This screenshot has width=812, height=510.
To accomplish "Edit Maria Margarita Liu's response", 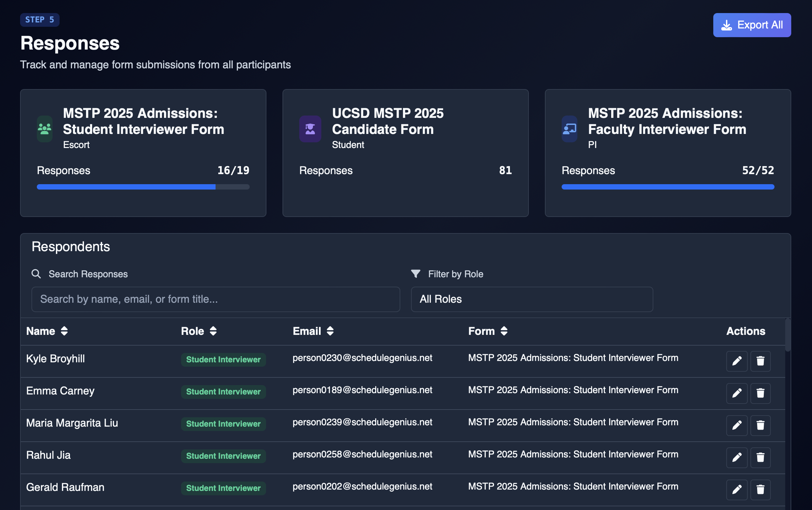I will tap(736, 425).
